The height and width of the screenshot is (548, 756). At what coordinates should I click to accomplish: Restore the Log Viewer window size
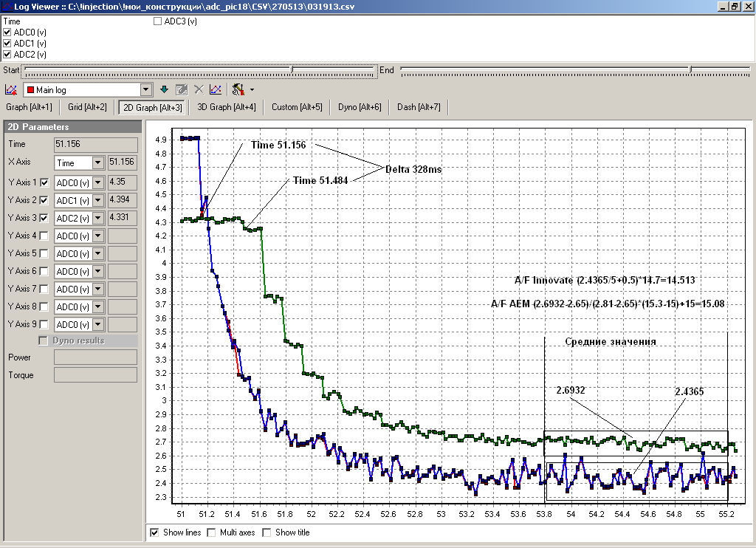click(735, 6)
